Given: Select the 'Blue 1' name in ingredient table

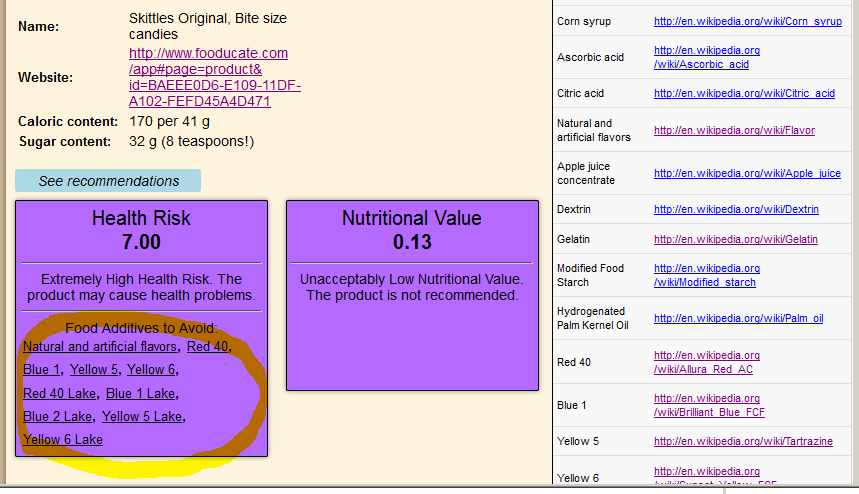Looking at the screenshot, I should pyautogui.click(x=572, y=405).
